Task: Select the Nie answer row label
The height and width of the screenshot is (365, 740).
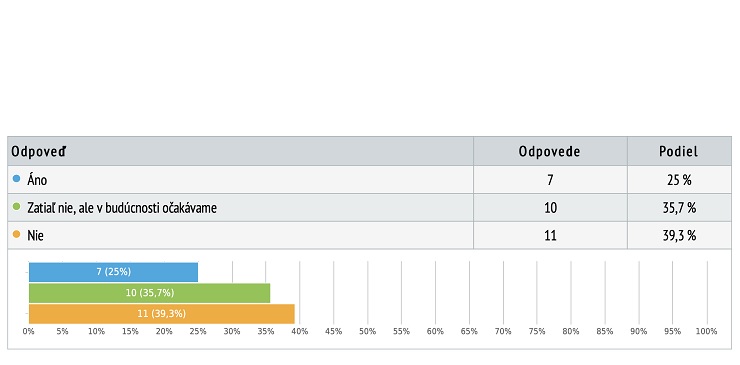Action: point(35,235)
